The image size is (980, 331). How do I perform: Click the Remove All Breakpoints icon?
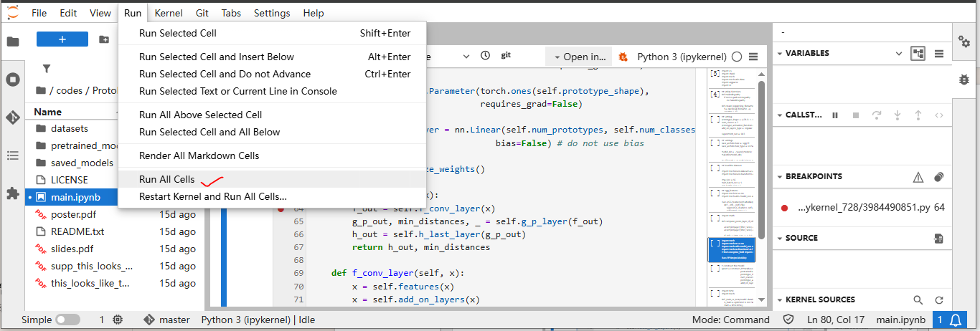(938, 177)
